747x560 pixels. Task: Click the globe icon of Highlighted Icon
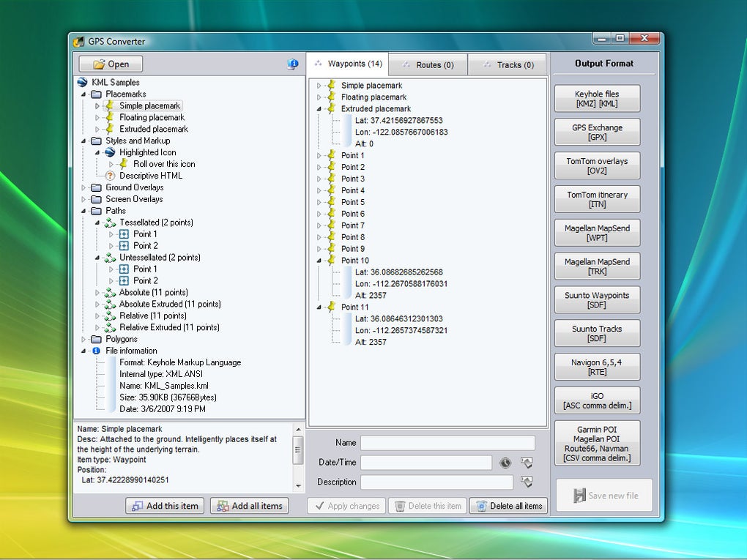click(110, 152)
